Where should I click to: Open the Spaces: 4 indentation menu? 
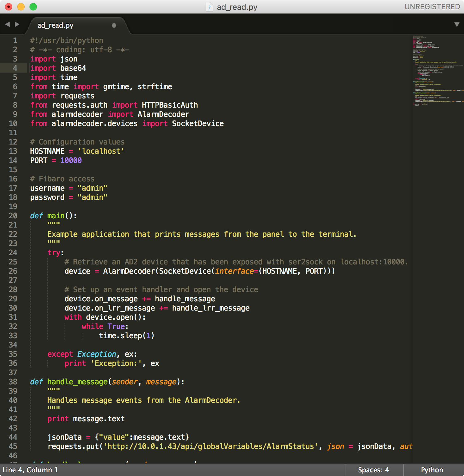tap(373, 470)
